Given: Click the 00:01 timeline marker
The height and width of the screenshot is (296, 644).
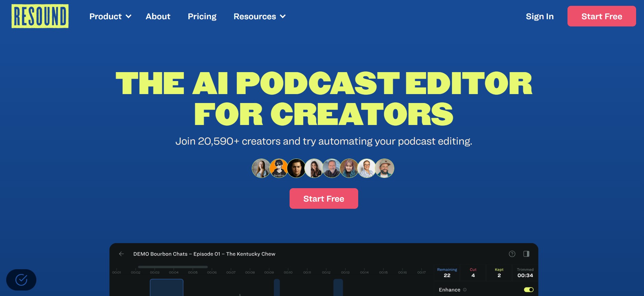Looking at the screenshot, I should [117, 272].
